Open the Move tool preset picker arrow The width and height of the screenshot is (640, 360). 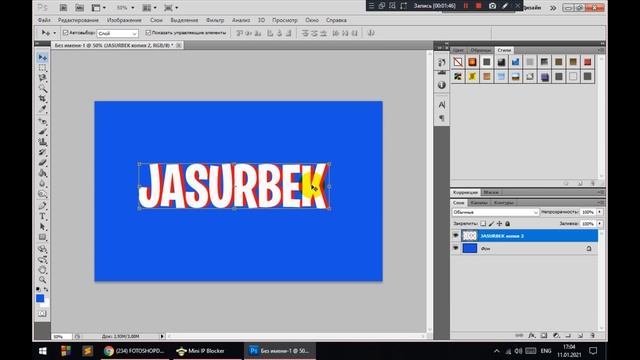pos(54,33)
